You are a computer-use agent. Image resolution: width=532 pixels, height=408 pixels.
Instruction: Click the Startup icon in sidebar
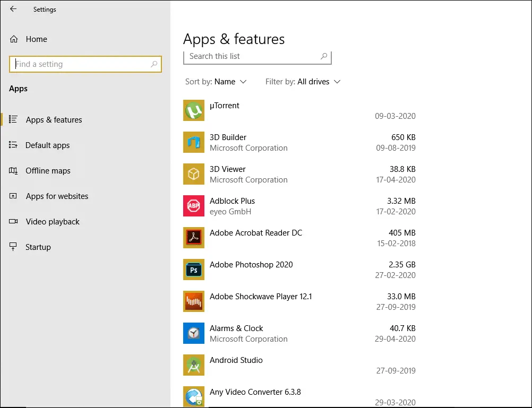tap(13, 247)
